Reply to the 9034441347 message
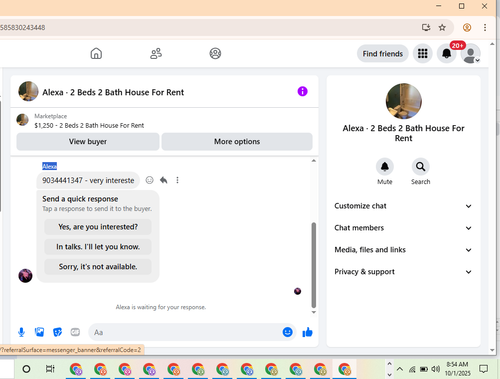 click(x=163, y=180)
